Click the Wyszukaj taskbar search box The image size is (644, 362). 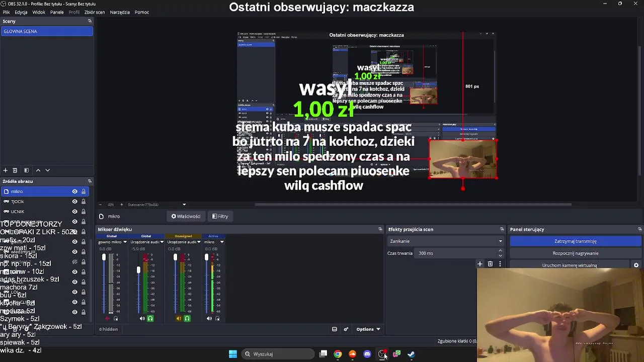(278, 354)
